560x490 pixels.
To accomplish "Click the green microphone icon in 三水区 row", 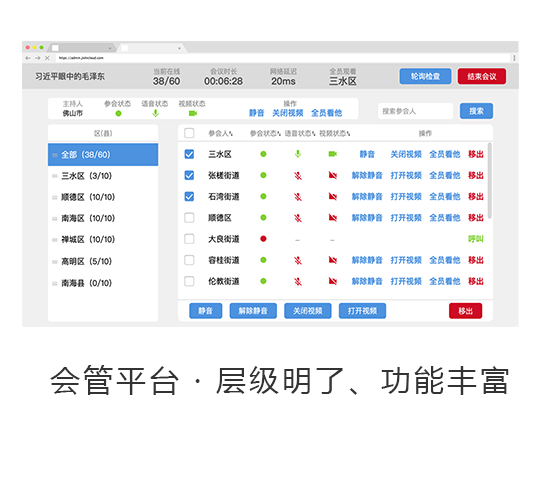I will pyautogui.click(x=298, y=154).
